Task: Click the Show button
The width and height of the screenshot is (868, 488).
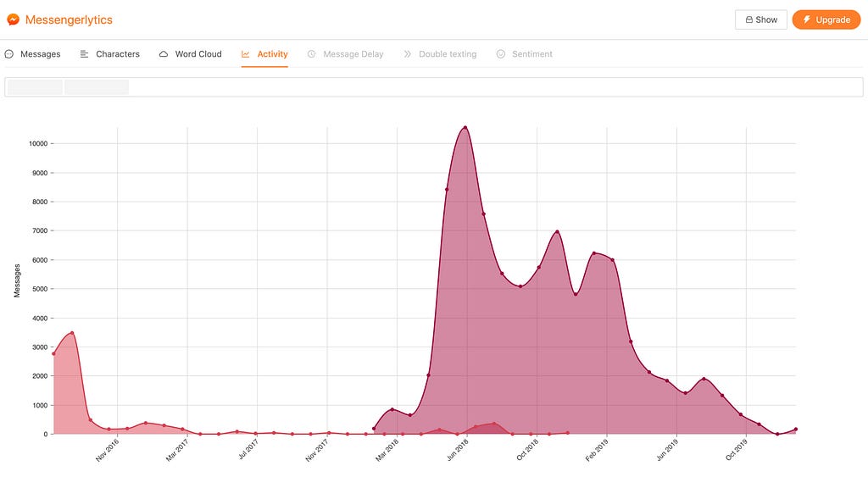Action: click(761, 20)
